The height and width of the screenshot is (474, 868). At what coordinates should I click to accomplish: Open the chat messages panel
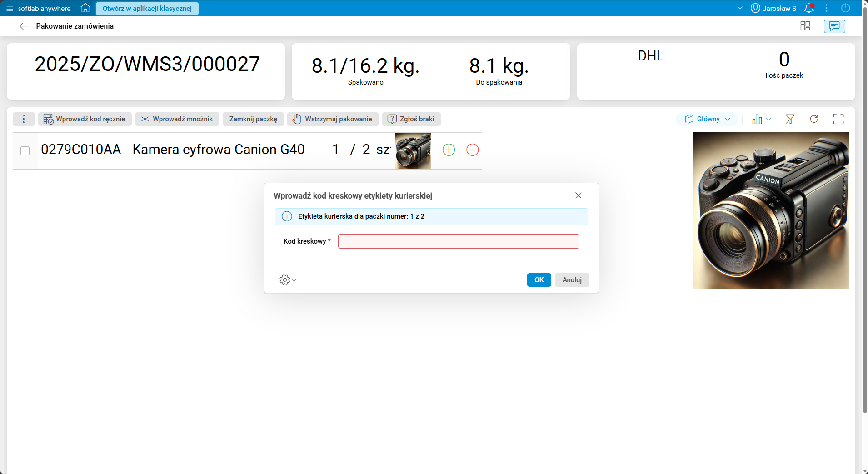pyautogui.click(x=834, y=26)
